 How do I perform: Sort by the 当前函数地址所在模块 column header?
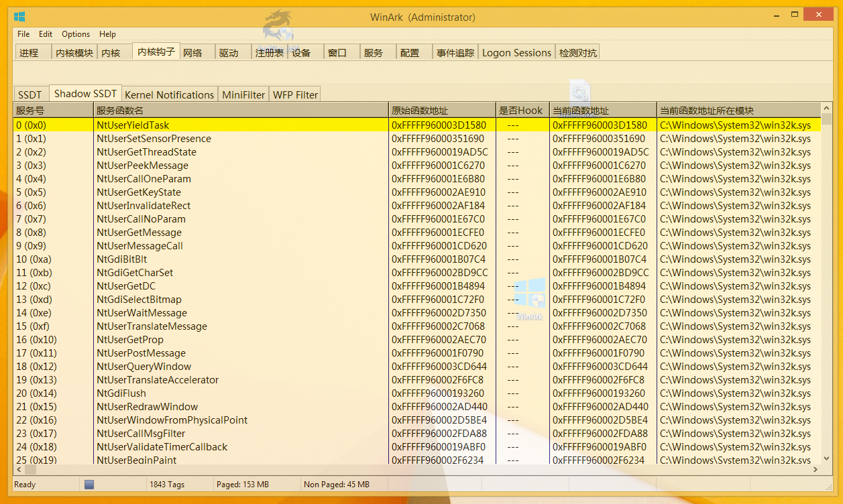click(x=738, y=111)
